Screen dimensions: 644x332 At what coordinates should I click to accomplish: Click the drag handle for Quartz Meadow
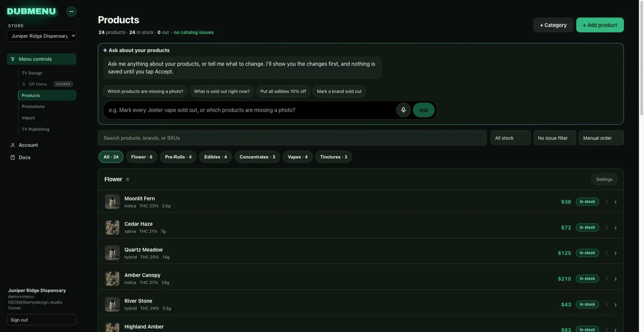[607, 253]
